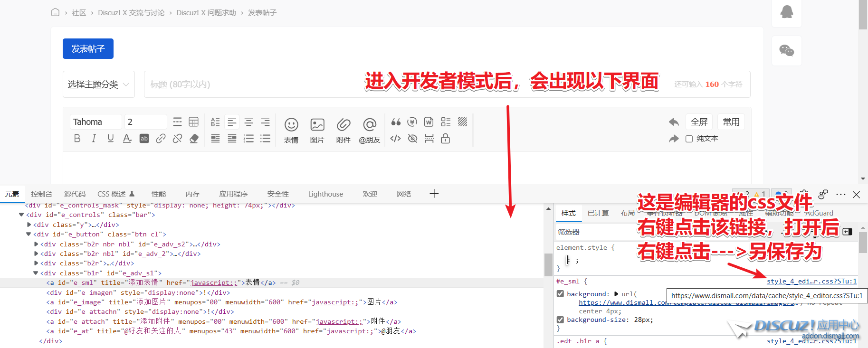
Task: Add an attachment via 附件
Action: 343,130
